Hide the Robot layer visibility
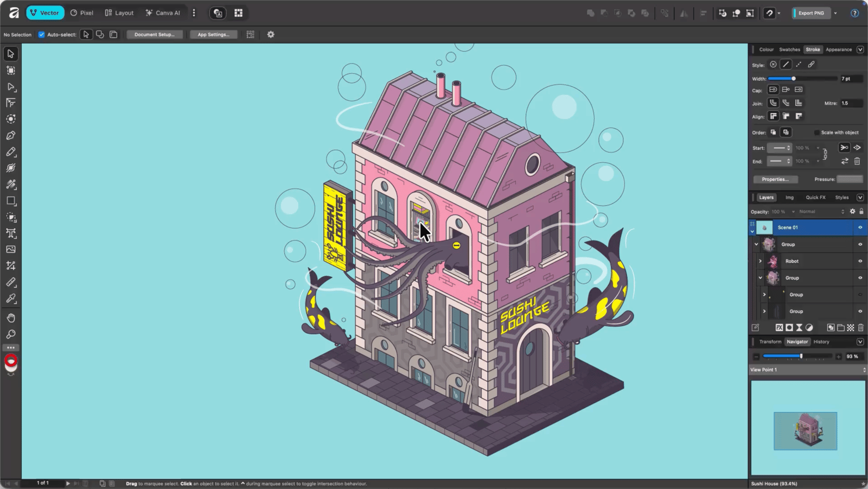The width and height of the screenshot is (868, 489). [860, 261]
